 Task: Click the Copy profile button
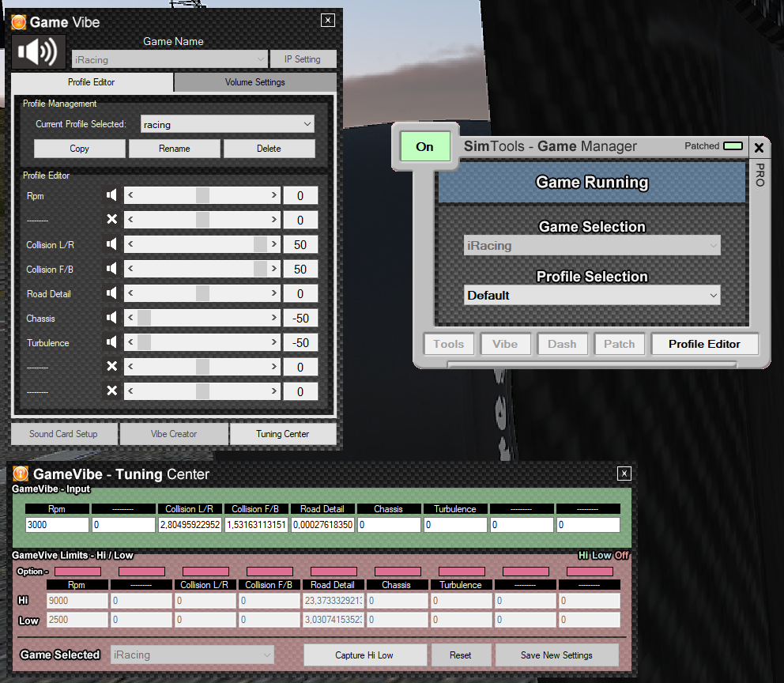coord(80,149)
